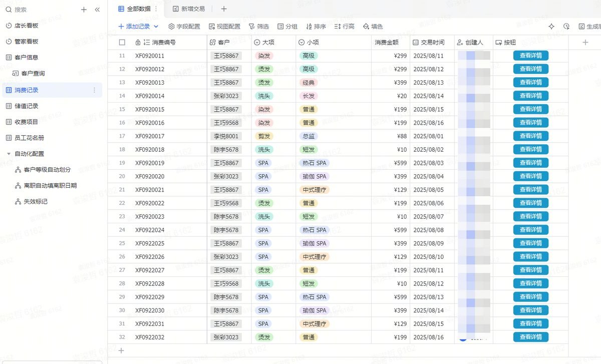Viewport: 601px width, 364px height.
Task: Open 储值记录 in the sidebar
Action: (26, 106)
